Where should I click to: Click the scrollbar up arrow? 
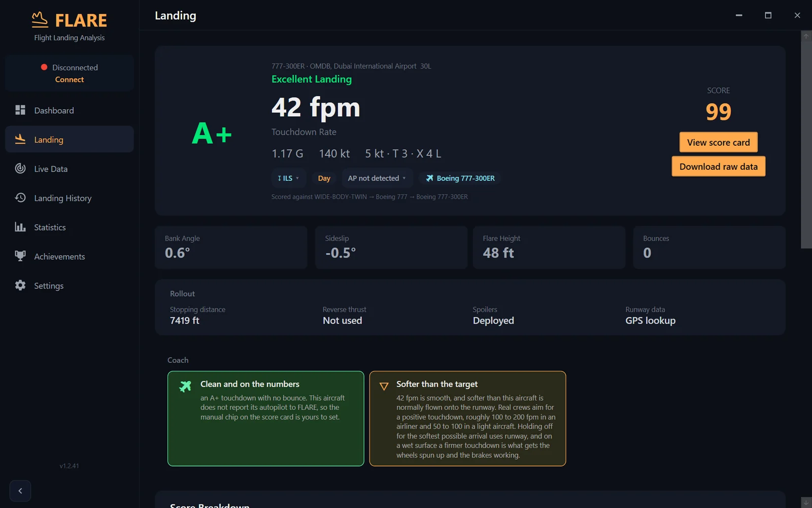tap(806, 36)
